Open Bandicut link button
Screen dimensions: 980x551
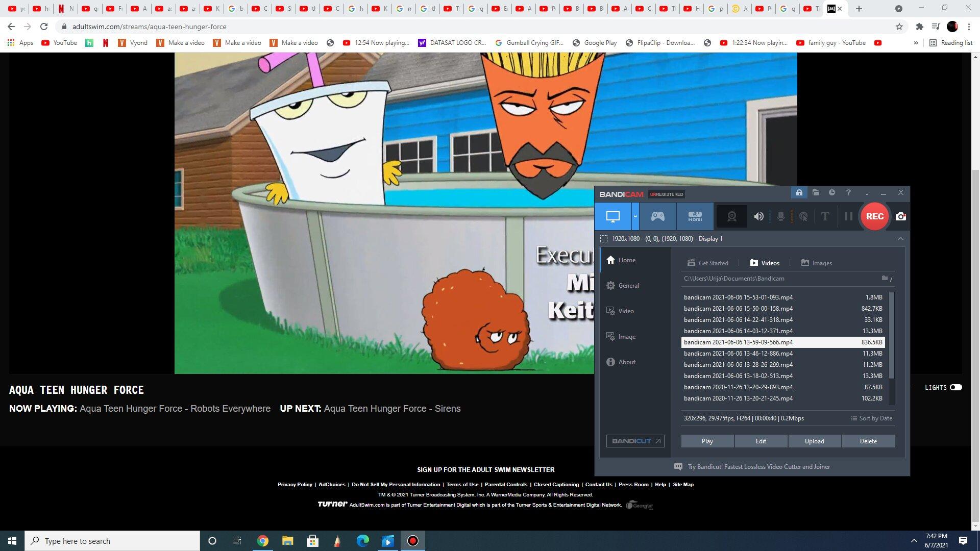click(635, 441)
